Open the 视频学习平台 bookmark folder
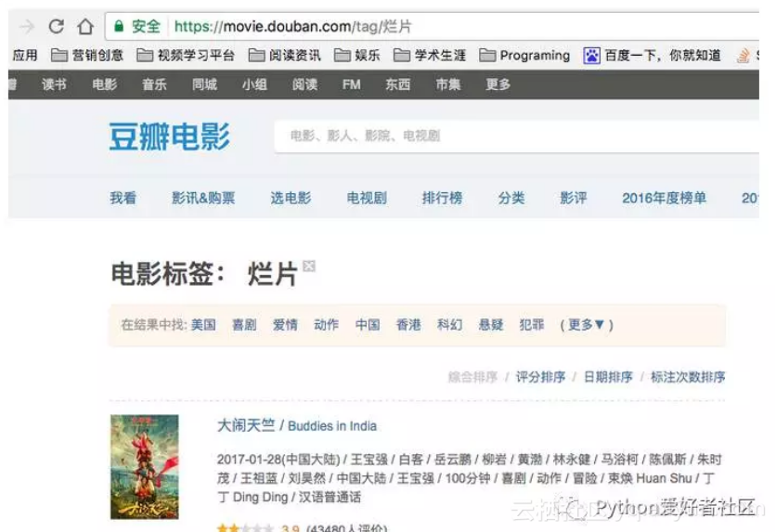Image resolution: width=776 pixels, height=532 pixels. tap(186, 55)
